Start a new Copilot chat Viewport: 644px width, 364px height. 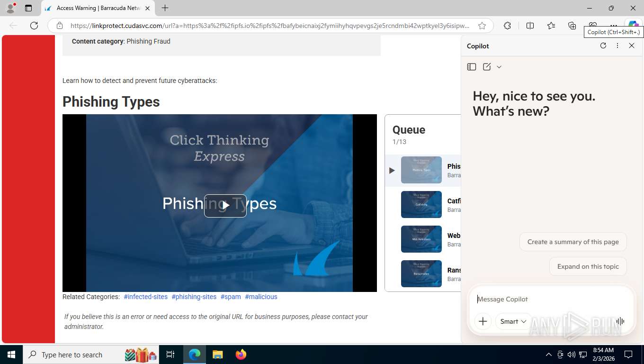(x=487, y=67)
